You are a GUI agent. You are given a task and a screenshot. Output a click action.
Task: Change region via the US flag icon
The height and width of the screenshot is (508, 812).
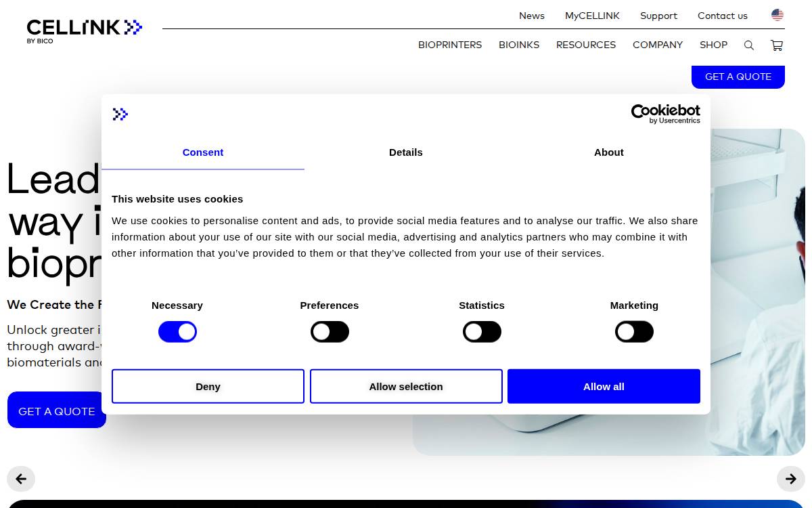[777, 15]
